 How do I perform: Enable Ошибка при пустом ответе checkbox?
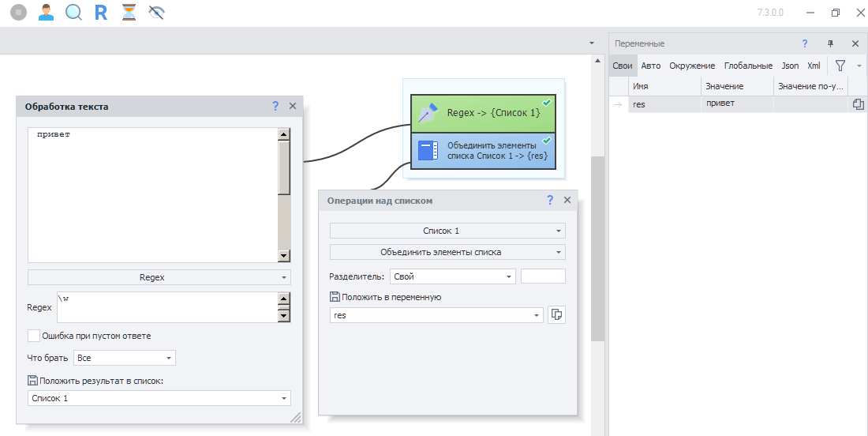34,336
